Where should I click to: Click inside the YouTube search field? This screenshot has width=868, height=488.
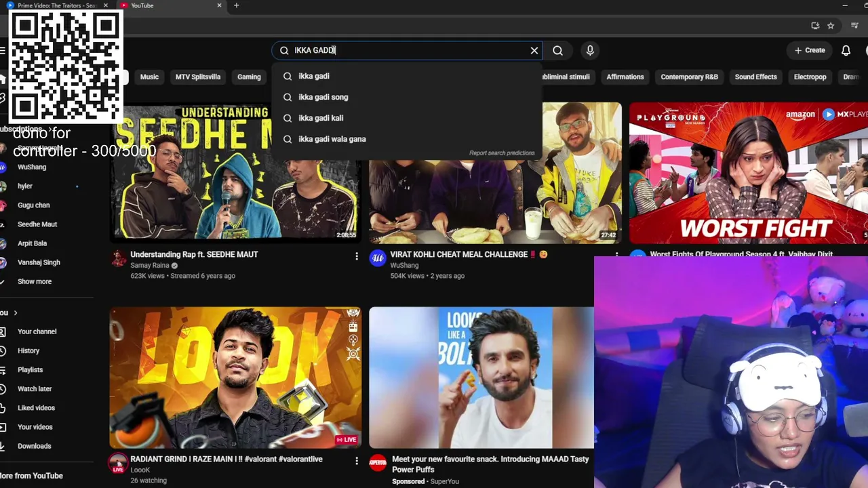point(407,50)
